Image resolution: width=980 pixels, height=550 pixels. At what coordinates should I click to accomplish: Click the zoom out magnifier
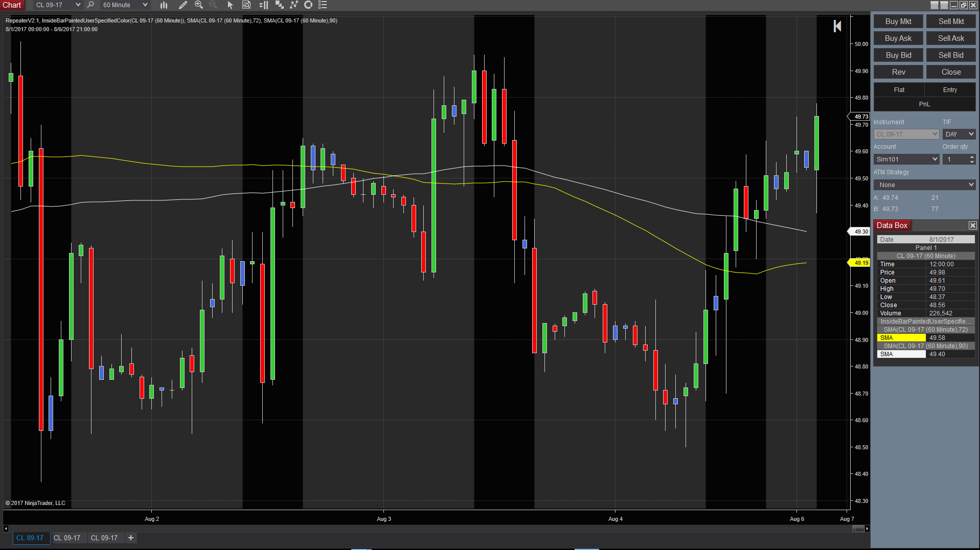(x=213, y=5)
